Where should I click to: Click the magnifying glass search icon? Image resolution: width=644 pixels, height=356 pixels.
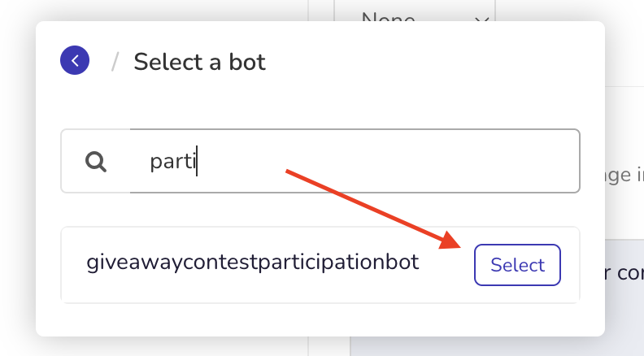point(96,162)
